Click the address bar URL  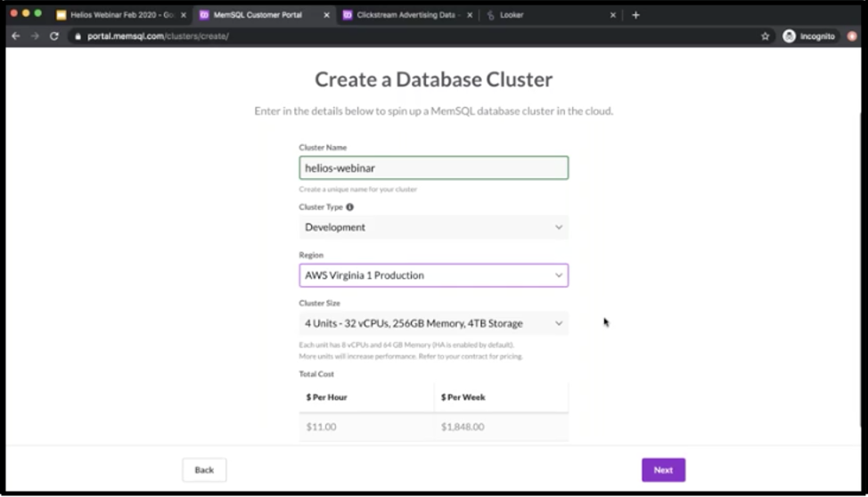coord(158,36)
